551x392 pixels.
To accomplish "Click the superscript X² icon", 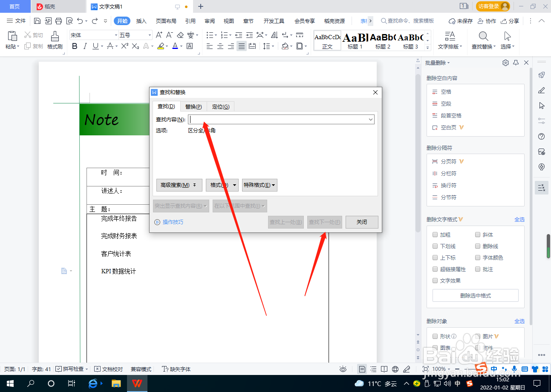I will pyautogui.click(x=125, y=46).
